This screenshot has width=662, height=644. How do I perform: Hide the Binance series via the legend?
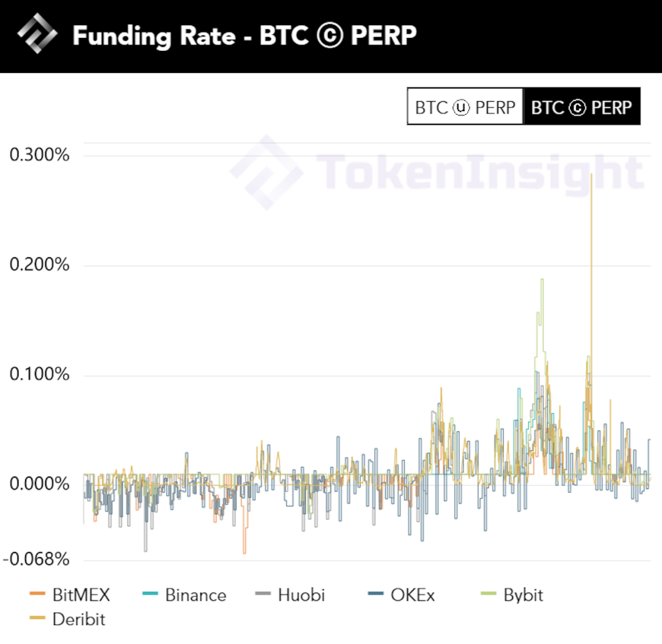pyautogui.click(x=195, y=595)
